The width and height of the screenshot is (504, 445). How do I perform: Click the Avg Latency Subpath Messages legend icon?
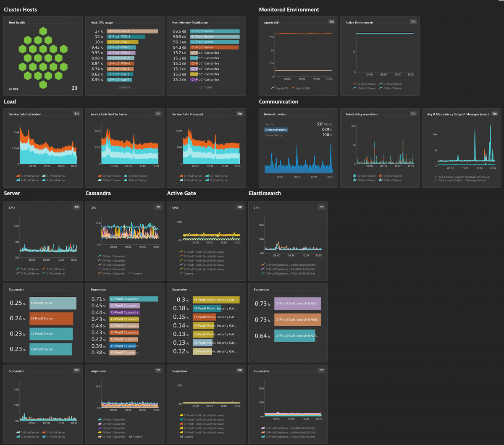pyautogui.click(x=436, y=177)
